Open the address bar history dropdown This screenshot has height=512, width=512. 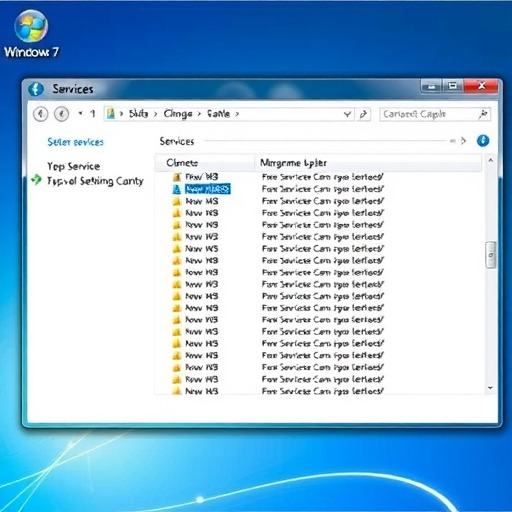pos(347,114)
